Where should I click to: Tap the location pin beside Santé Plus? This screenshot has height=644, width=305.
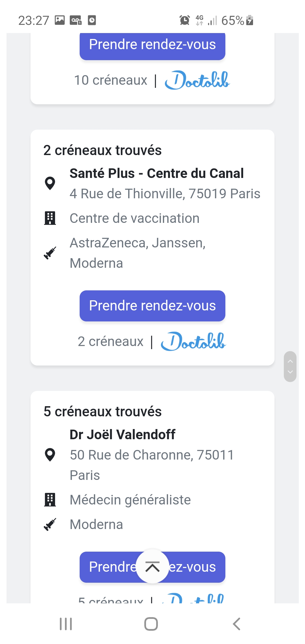[x=50, y=183]
